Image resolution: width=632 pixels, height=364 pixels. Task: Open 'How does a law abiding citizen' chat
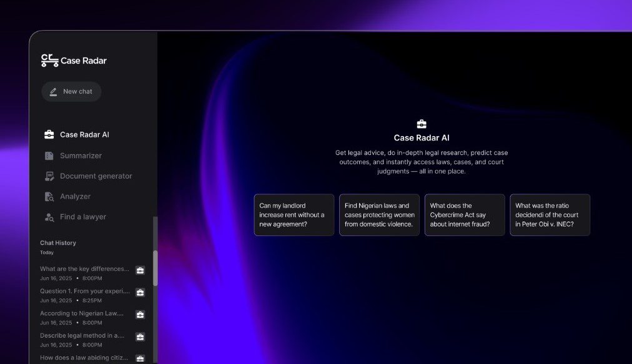click(84, 358)
